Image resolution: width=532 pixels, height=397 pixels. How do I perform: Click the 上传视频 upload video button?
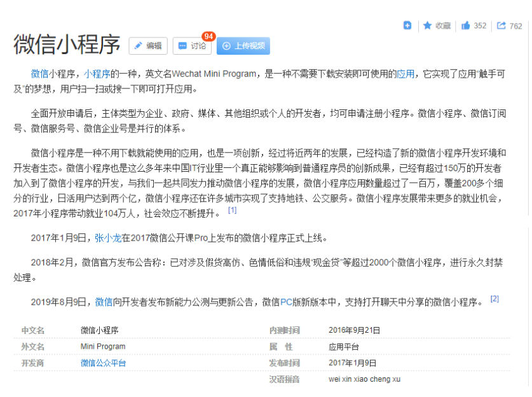[x=243, y=46]
